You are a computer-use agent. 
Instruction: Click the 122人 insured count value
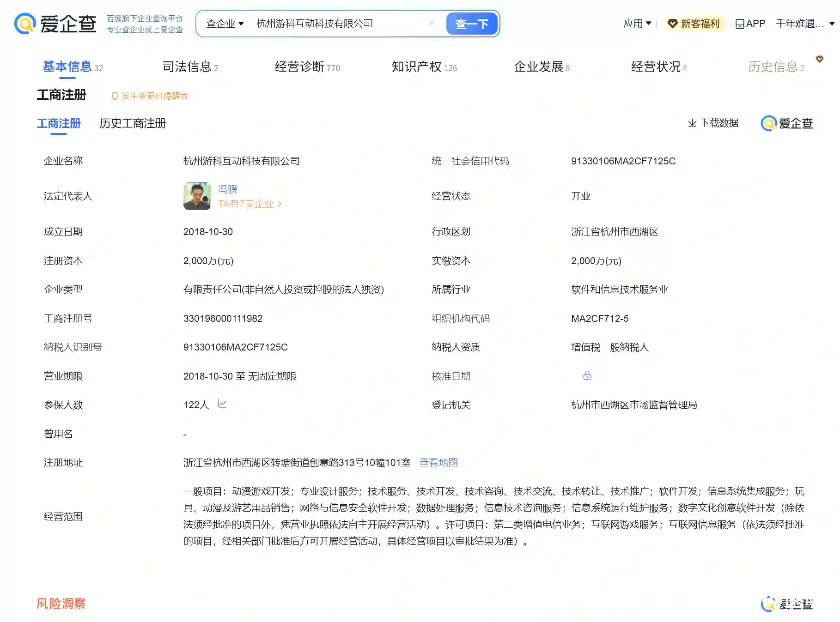(x=196, y=405)
